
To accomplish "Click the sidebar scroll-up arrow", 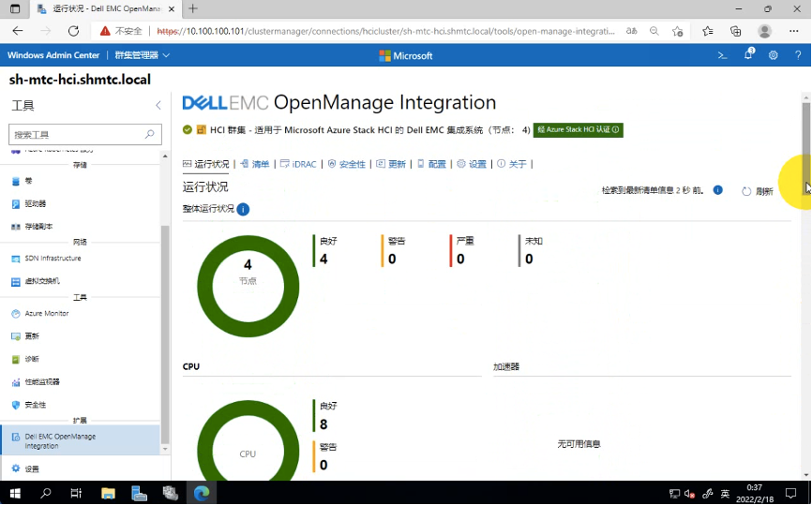I will [x=165, y=156].
